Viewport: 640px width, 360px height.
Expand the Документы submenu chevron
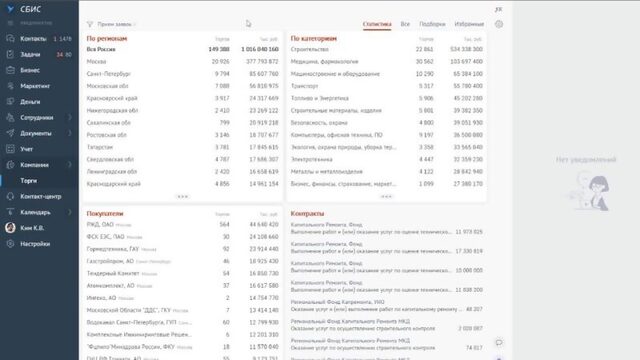(x=70, y=133)
